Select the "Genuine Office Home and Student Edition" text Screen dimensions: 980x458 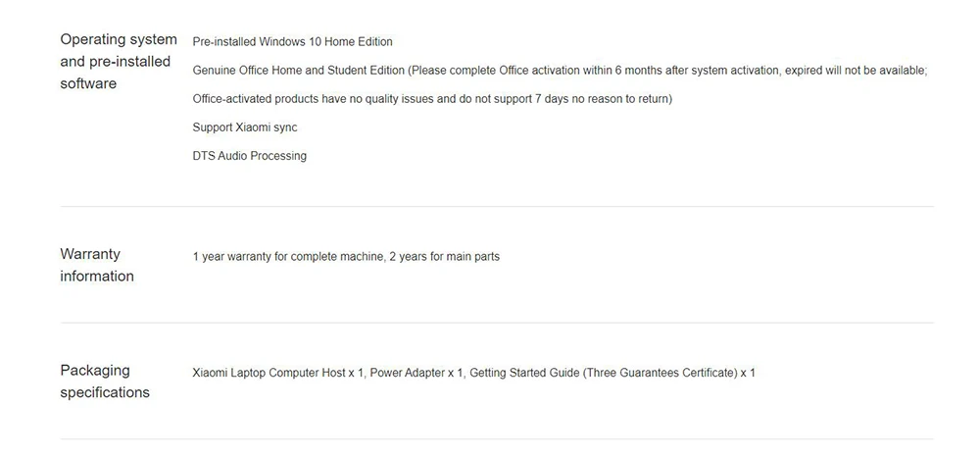298,71
